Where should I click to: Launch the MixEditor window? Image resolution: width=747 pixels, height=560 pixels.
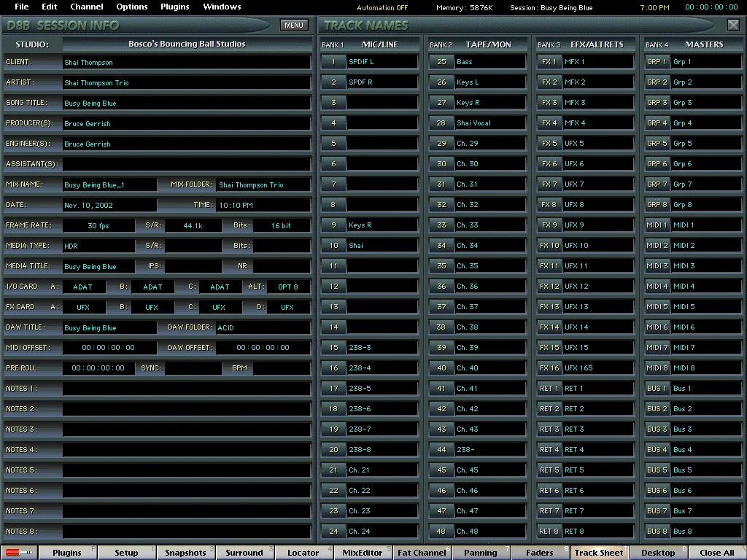click(x=363, y=553)
